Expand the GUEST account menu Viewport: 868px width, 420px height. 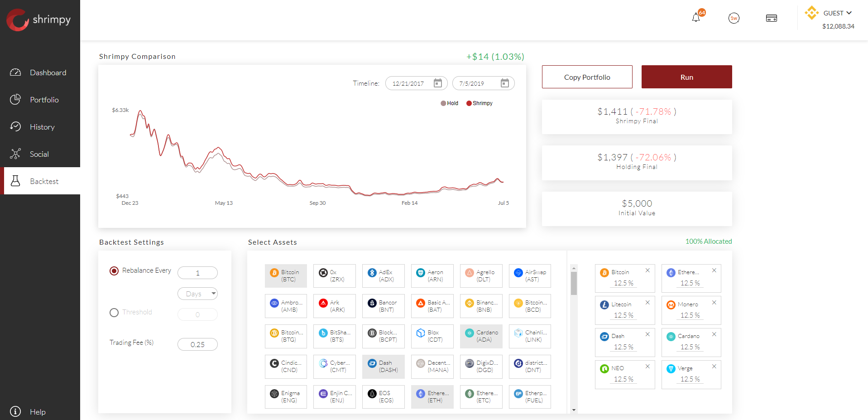838,13
